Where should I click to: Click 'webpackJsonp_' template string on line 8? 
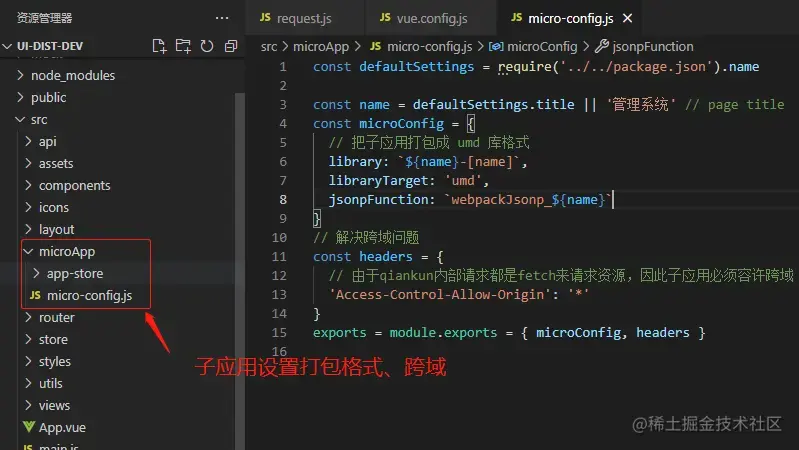tap(501, 200)
